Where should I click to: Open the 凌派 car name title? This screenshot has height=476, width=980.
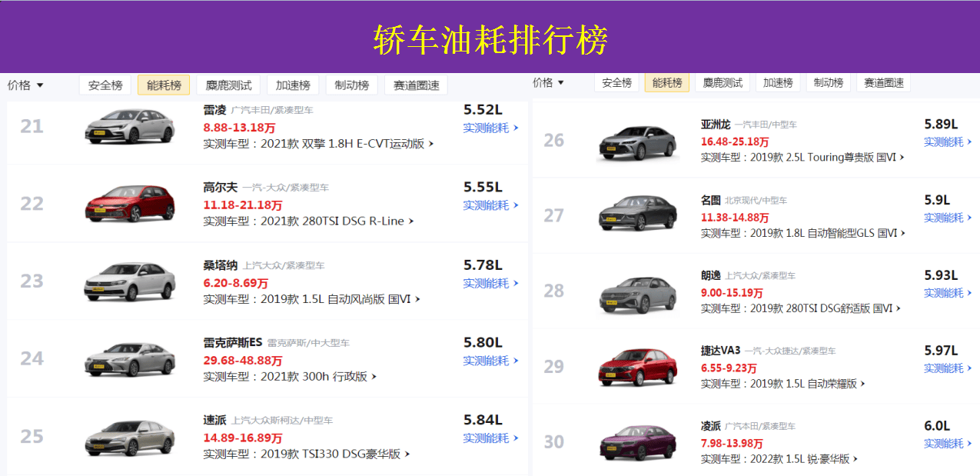point(710,426)
